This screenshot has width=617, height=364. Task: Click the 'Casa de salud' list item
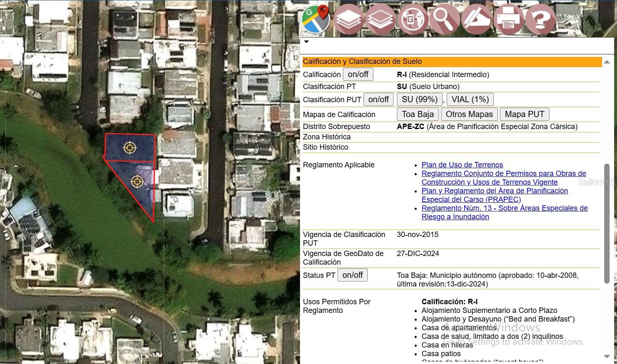click(492, 336)
